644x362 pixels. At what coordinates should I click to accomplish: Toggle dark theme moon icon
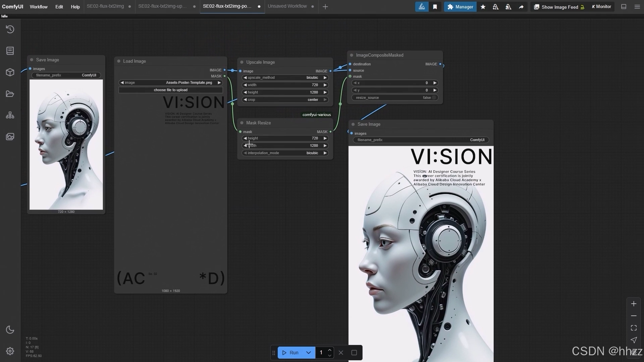tap(10, 330)
